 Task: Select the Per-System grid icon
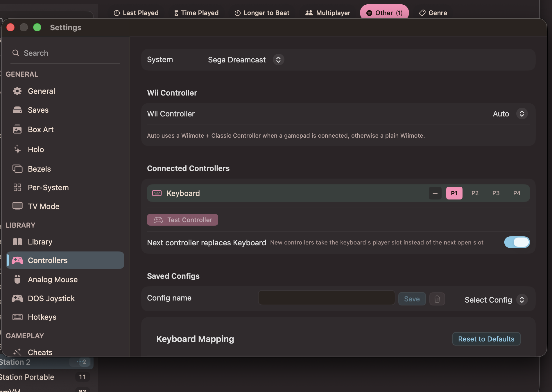tap(17, 188)
